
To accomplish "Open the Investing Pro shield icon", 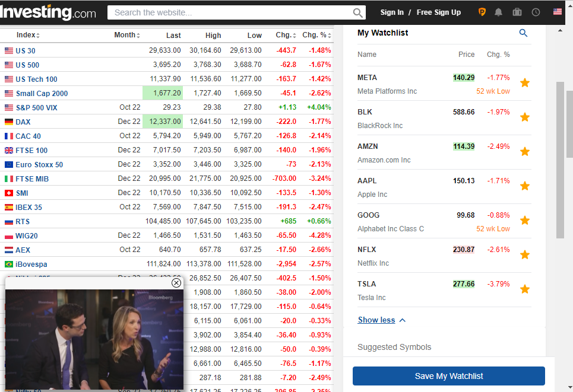I will coord(482,12).
